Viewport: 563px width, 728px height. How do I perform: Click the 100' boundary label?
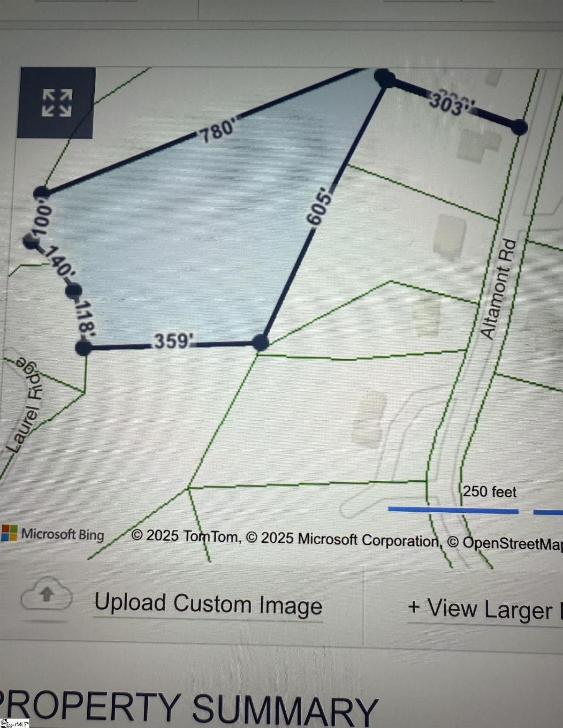coord(40,220)
